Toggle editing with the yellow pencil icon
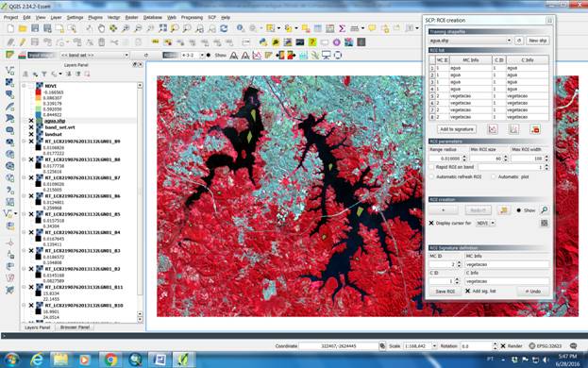Screen dimensions: 588x368 (23, 42)
